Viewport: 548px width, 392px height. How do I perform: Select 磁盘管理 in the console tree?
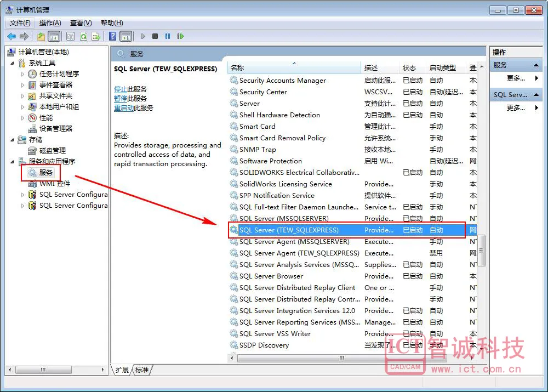(53, 151)
